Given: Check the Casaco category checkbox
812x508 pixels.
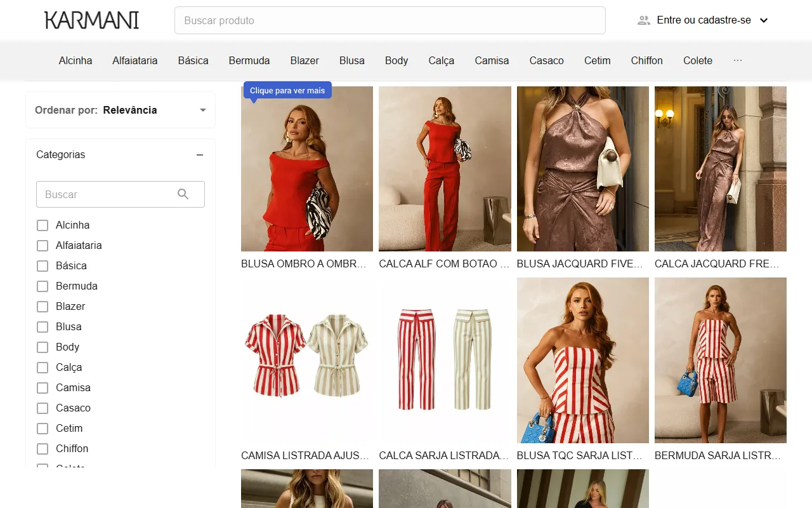Looking at the screenshot, I should (43, 408).
